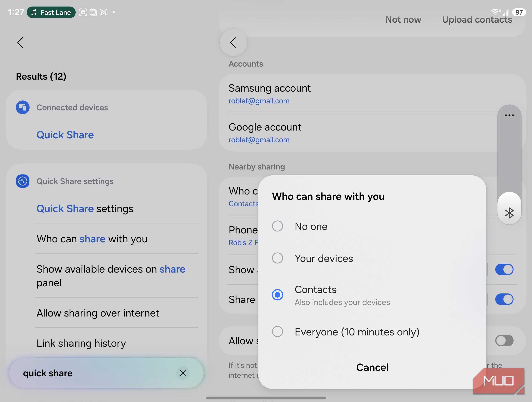The image size is (532, 402).
Task: Tap the Results (12) heading
Action: (x=41, y=76)
